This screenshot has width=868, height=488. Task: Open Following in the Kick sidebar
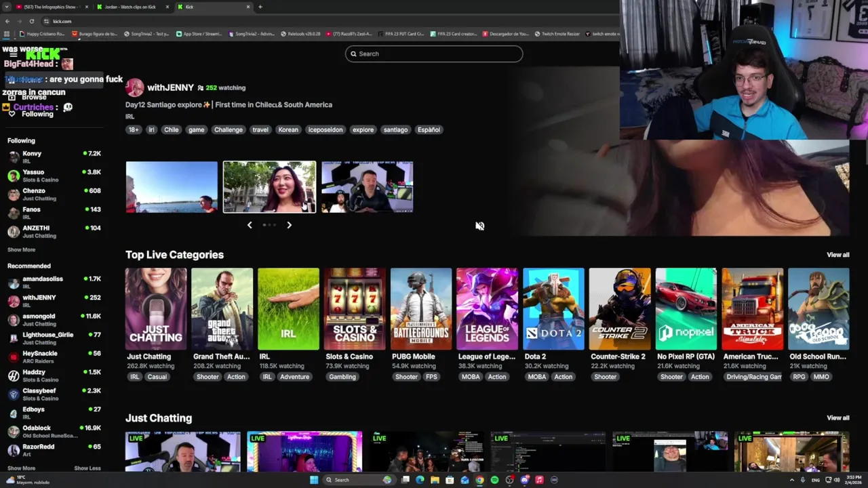pos(37,114)
